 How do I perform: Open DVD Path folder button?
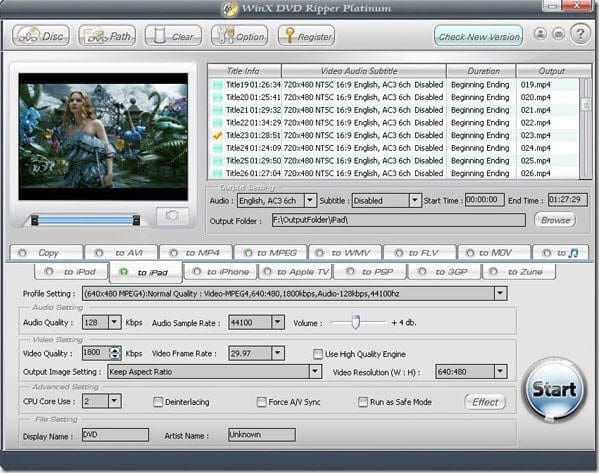pyautogui.click(x=107, y=36)
